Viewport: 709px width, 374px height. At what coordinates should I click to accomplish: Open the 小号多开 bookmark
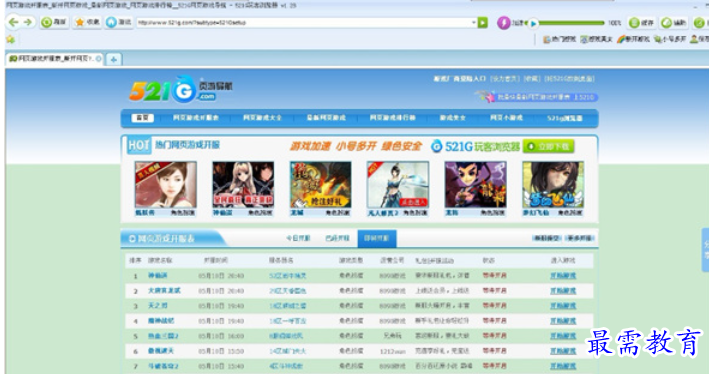[670, 39]
